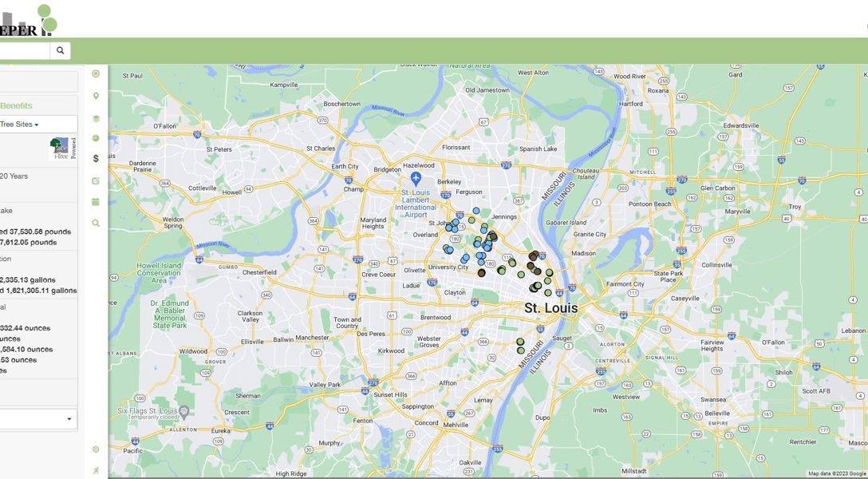Click the northernmost blue tree dot near Jennings

click(x=476, y=211)
